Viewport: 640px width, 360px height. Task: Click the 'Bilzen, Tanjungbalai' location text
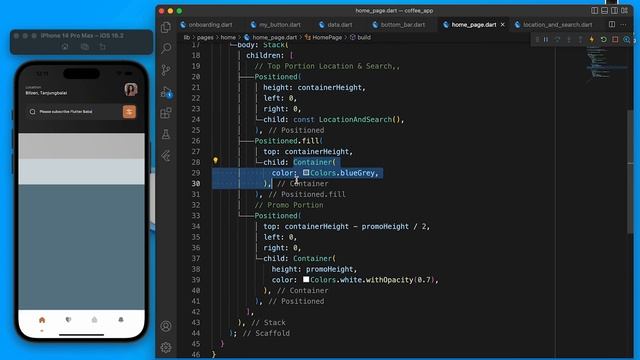point(46,93)
